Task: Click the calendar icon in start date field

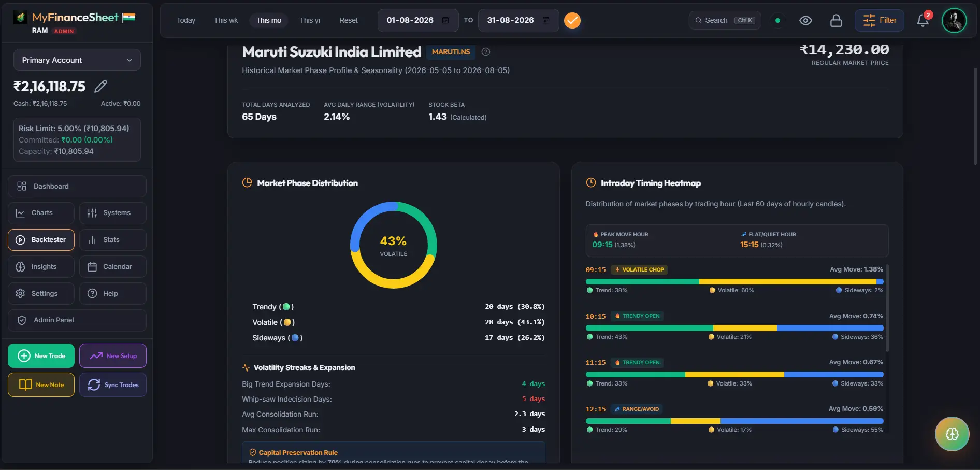Action: coord(445,20)
